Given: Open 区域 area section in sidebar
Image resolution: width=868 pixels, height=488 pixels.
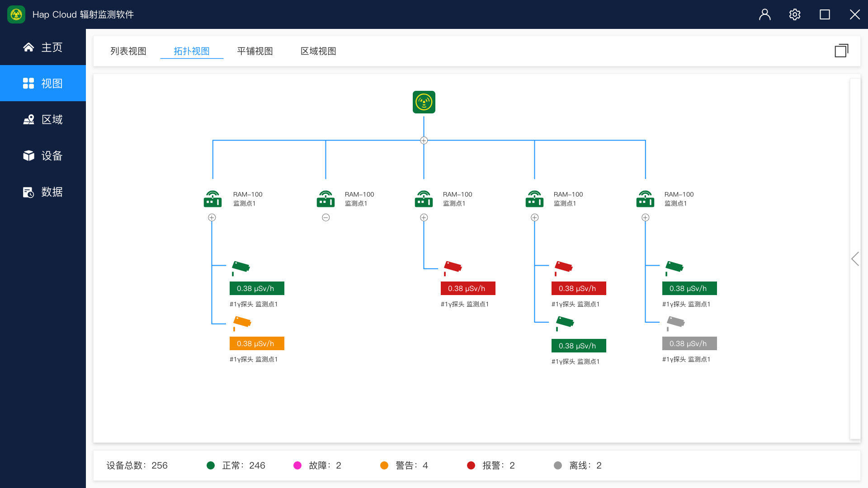Looking at the screenshot, I should pos(43,119).
